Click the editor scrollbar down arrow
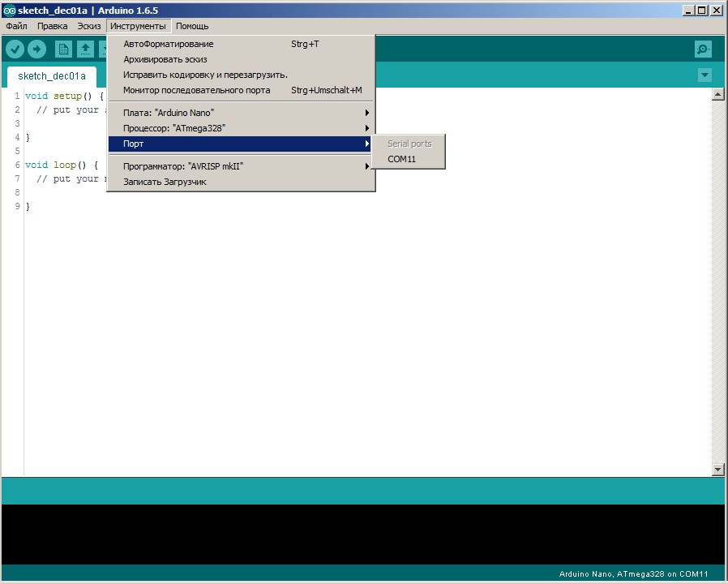The image size is (728, 584). (717, 470)
